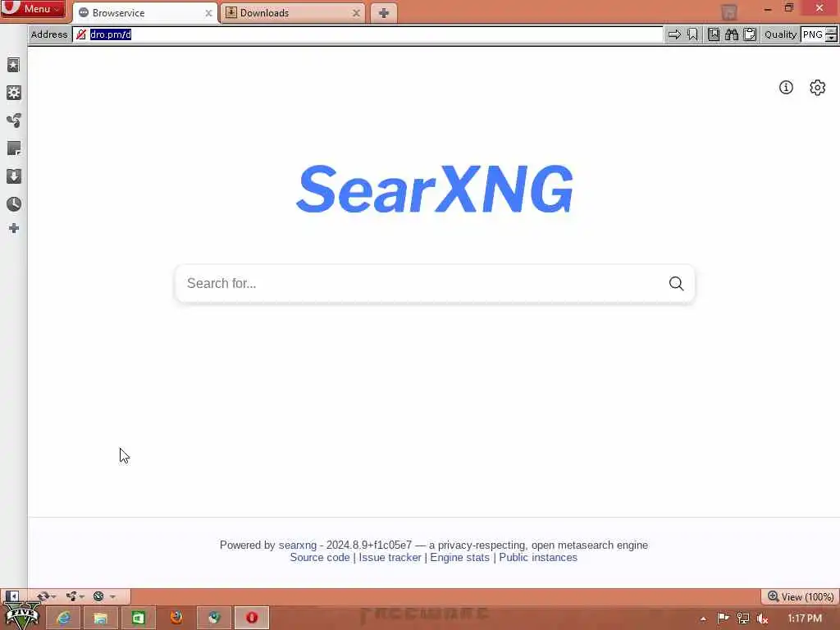Close the Downloads tab
Viewport: 840px width, 630px height.
pyautogui.click(x=356, y=13)
